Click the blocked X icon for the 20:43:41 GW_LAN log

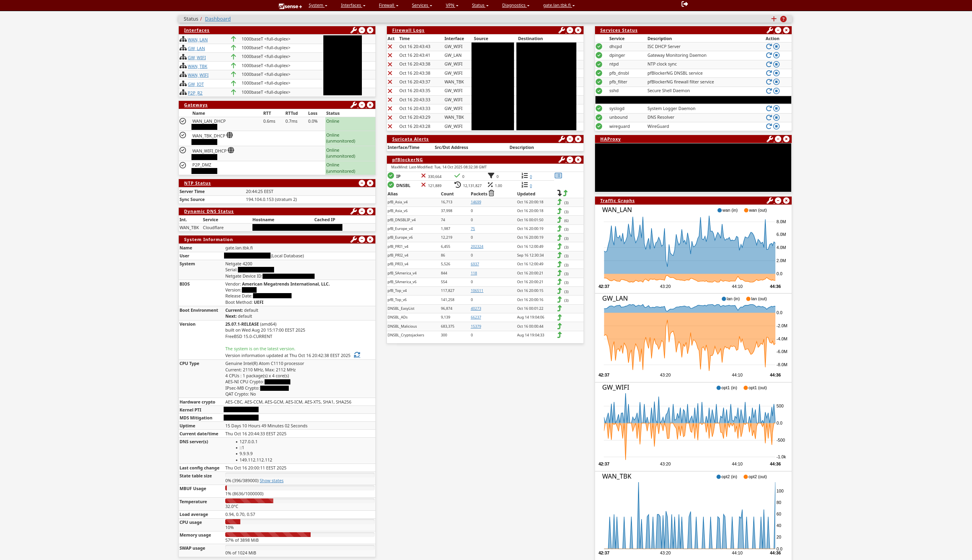click(390, 55)
